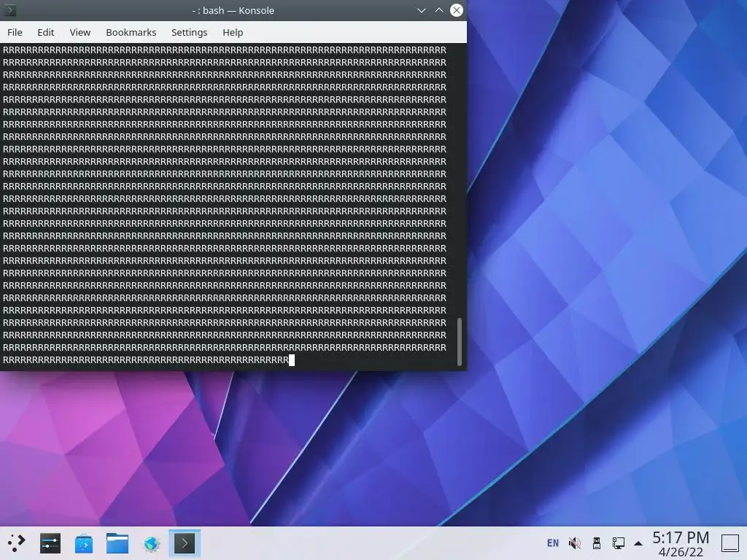The width and height of the screenshot is (747, 560).
Task: Open the KDE application launcher
Action: 16,542
